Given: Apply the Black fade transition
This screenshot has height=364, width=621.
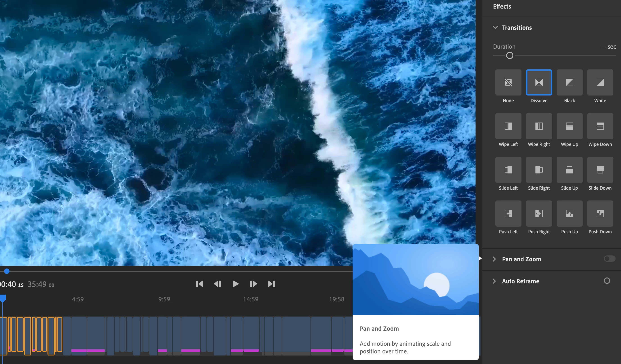Looking at the screenshot, I should point(569,82).
